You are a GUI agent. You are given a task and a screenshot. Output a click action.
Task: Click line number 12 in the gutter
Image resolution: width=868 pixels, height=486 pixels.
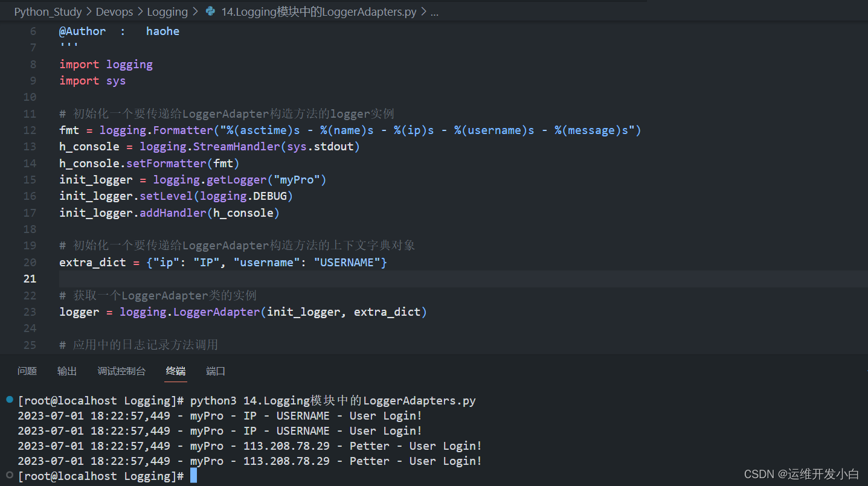point(30,130)
